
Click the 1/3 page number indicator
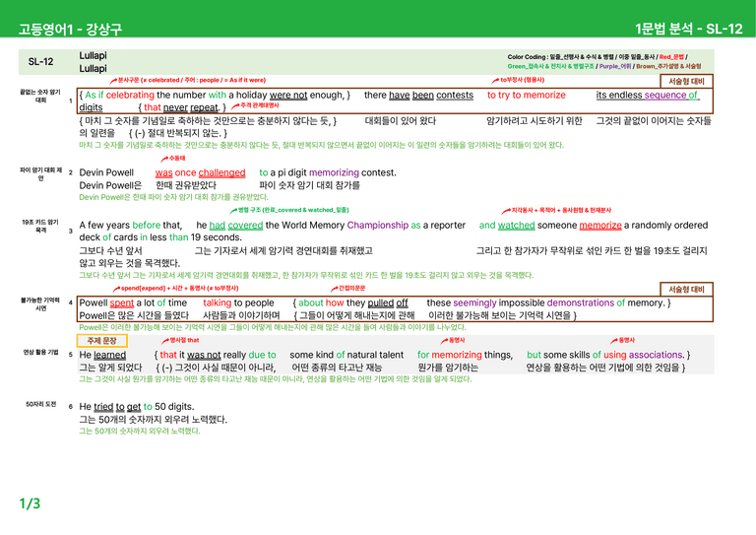tap(30, 503)
